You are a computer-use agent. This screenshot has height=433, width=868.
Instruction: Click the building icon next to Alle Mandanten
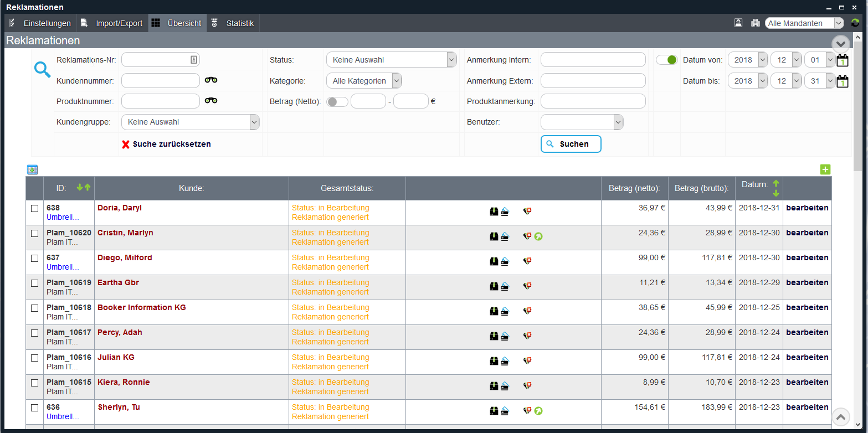757,23
